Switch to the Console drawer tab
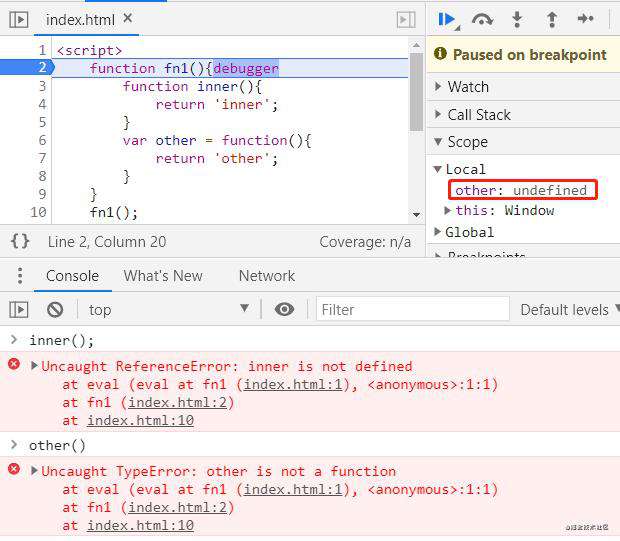Viewport: 620px width, 541px height. (x=72, y=276)
